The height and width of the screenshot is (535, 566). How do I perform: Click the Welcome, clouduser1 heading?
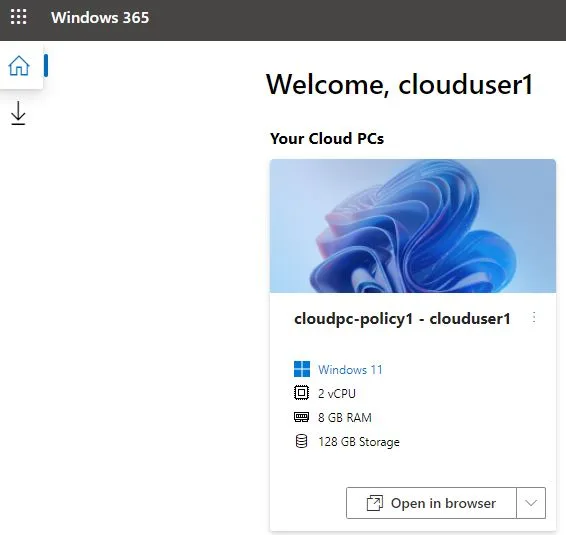(399, 84)
